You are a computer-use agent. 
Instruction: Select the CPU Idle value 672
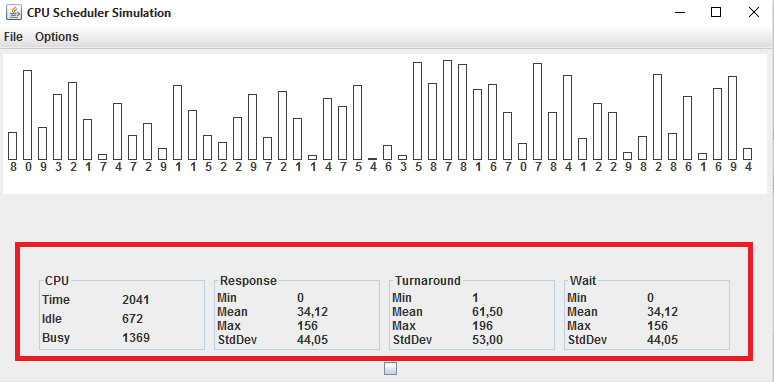[x=132, y=319]
